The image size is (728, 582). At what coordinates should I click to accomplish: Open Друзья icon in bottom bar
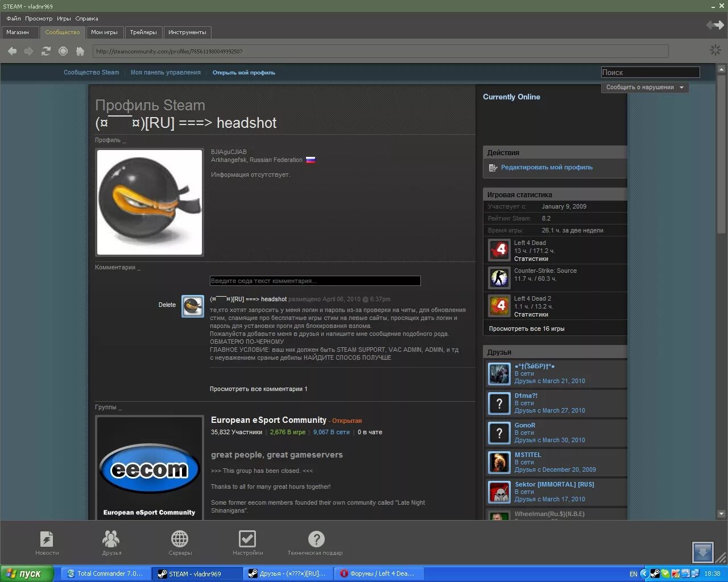(x=111, y=539)
